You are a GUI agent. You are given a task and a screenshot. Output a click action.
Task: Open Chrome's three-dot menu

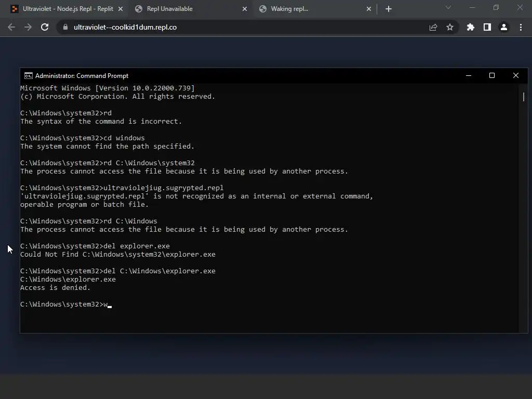pos(521,27)
